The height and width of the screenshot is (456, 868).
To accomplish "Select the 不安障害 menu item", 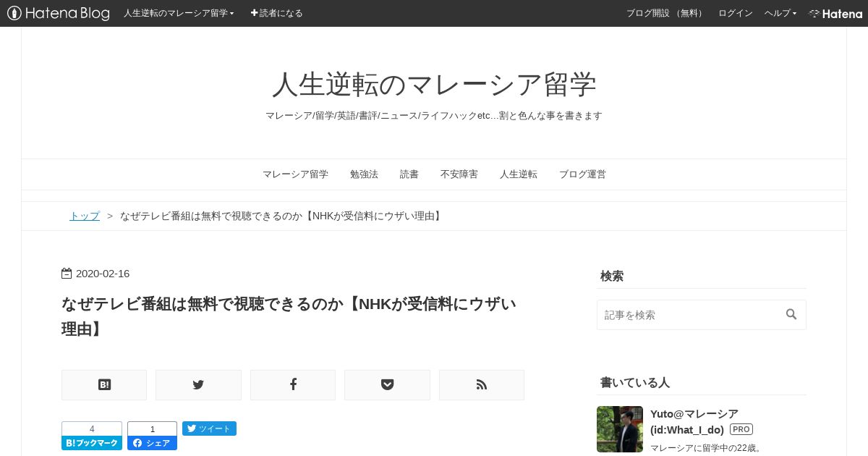I will pyautogui.click(x=459, y=174).
